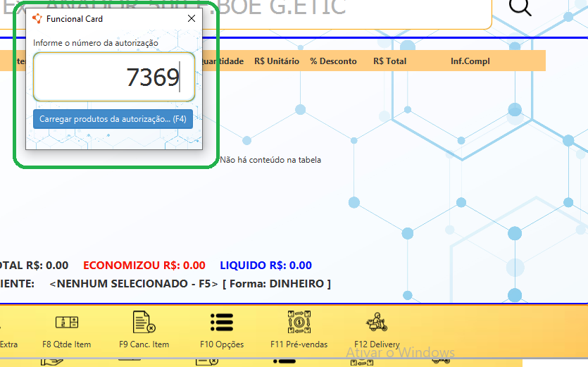Open F8 Qtde Item function
Viewport: 588px width, 367px height.
66,330
